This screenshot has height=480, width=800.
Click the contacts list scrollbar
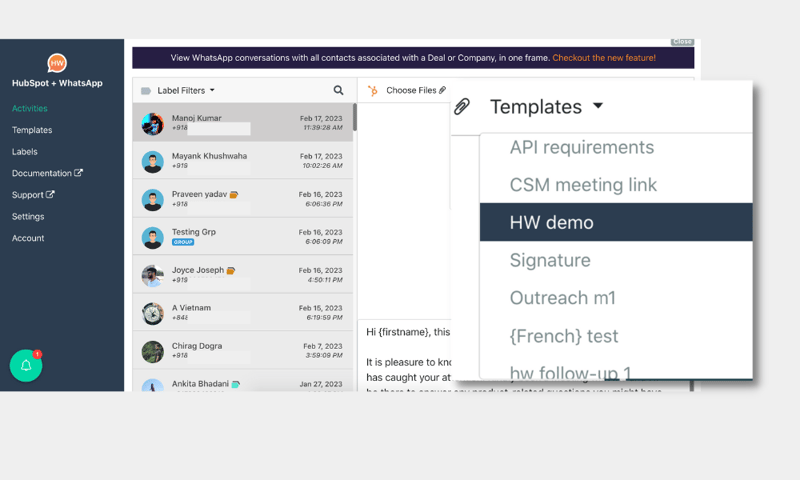point(355,117)
